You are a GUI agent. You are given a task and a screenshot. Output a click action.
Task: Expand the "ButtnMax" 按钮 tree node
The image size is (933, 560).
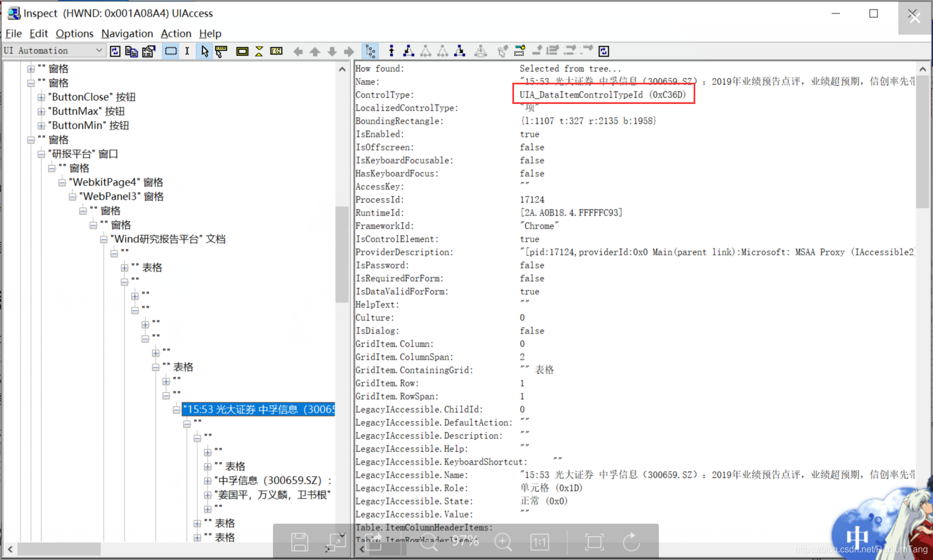pos(41,112)
